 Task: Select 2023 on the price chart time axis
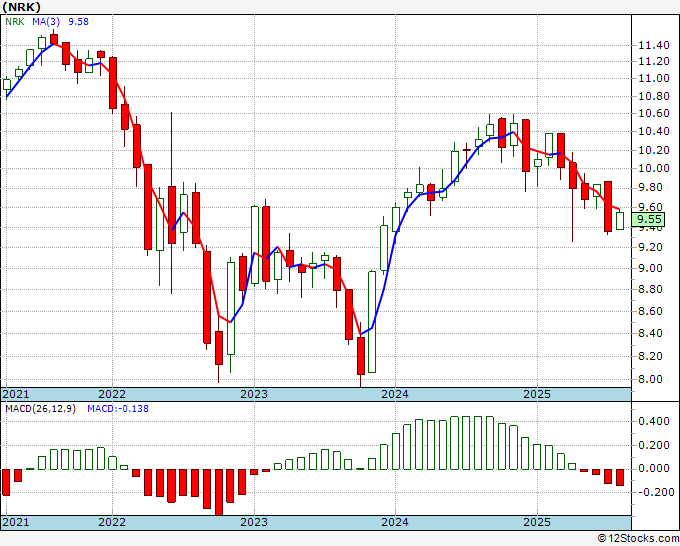(x=254, y=394)
